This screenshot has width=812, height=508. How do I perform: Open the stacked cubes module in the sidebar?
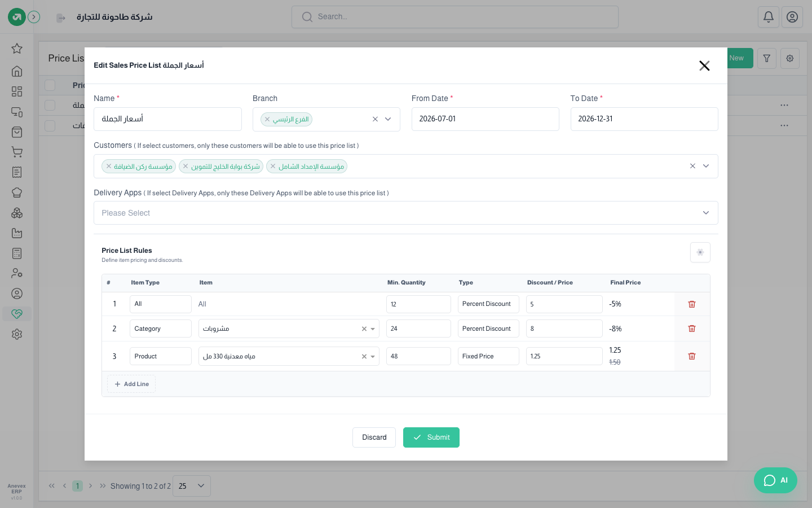click(17, 213)
